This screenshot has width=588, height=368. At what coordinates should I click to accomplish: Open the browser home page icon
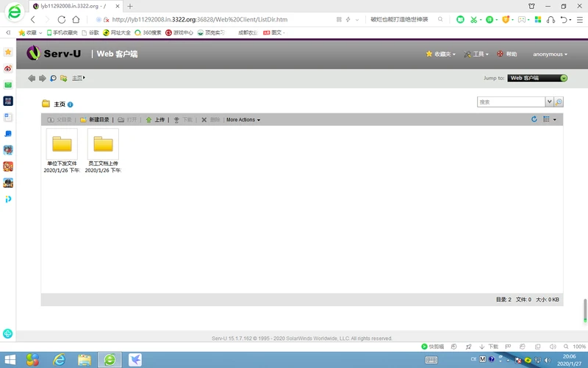coord(76,20)
